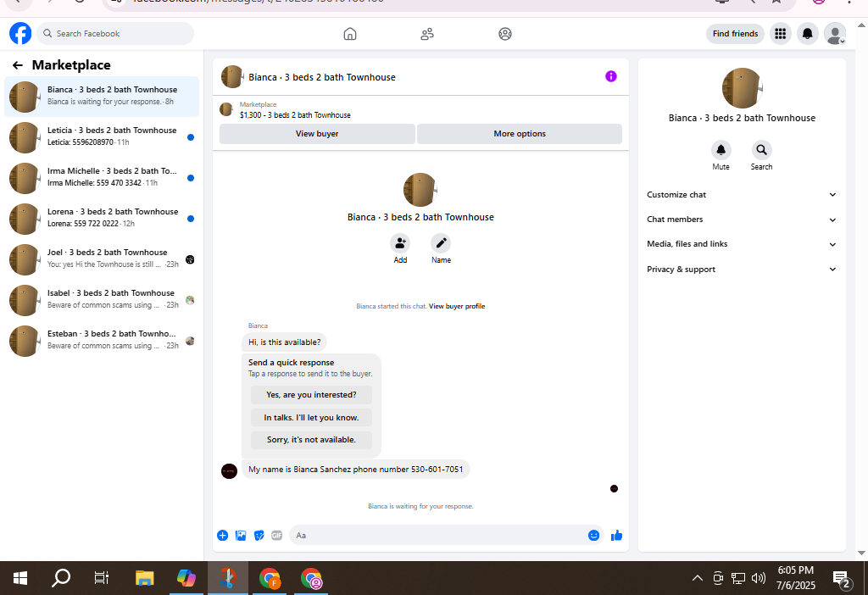The height and width of the screenshot is (595, 868).
Task: Open the account profile avatar menu
Action: coord(835,34)
